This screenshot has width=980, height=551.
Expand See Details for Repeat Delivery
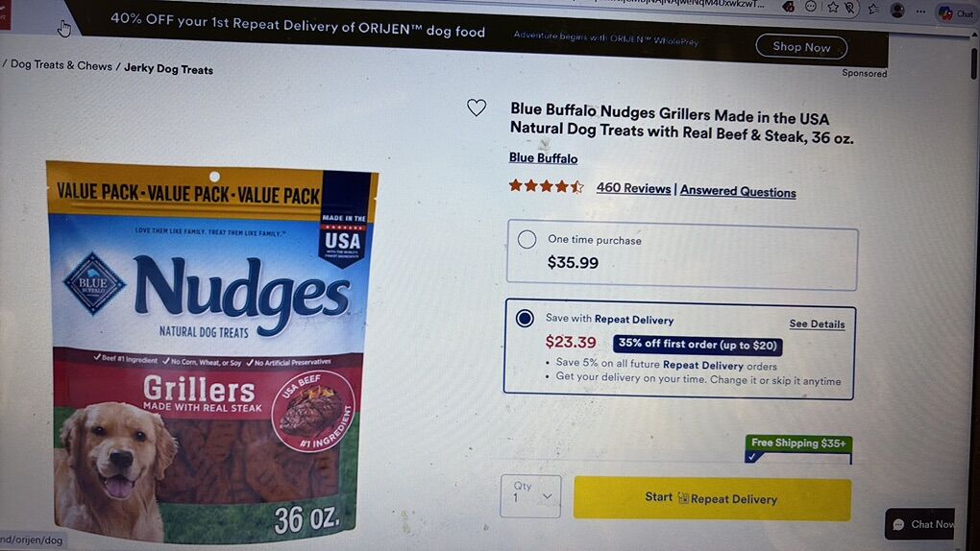(817, 323)
